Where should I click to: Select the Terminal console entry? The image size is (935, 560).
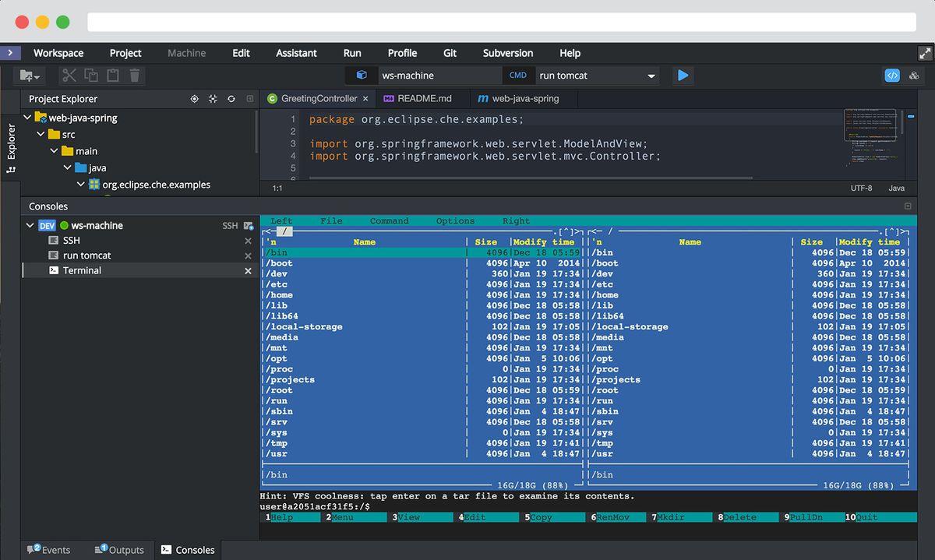click(x=140, y=270)
